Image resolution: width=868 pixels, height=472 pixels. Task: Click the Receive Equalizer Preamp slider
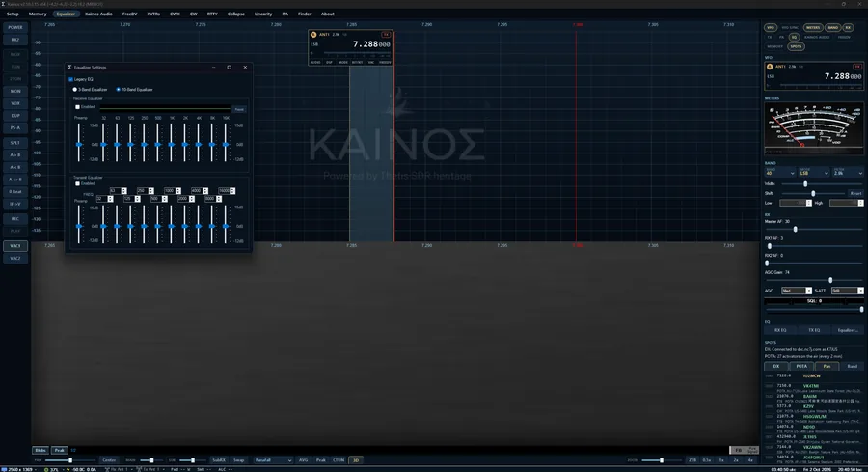(x=80, y=143)
